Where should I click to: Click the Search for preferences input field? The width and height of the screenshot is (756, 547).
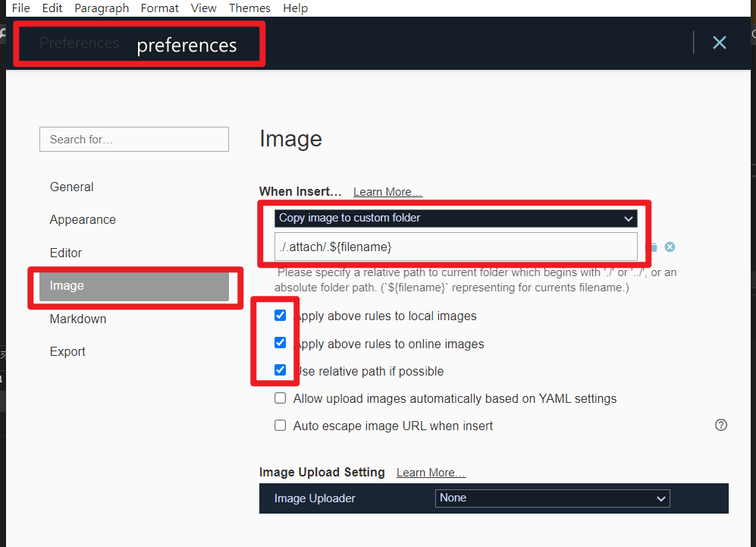click(134, 140)
